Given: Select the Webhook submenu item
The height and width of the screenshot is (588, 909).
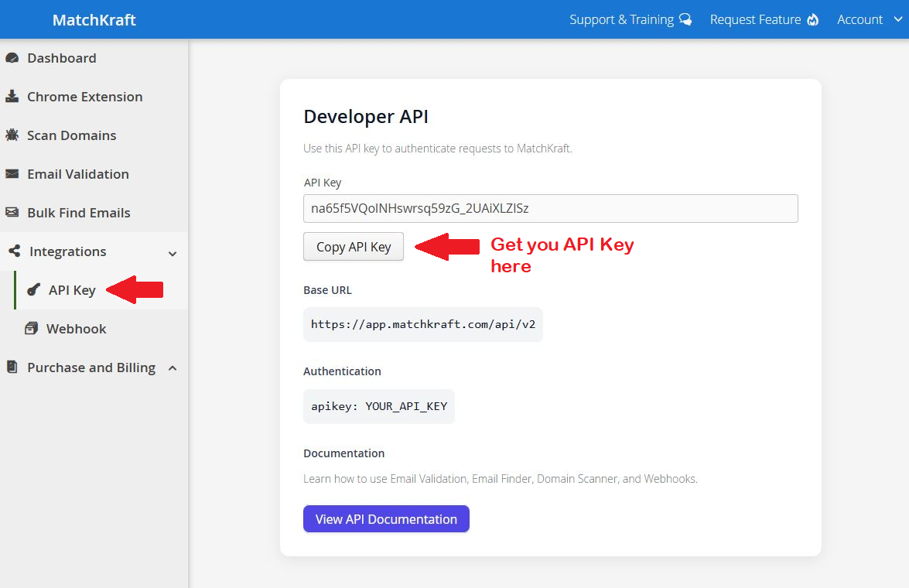Looking at the screenshot, I should point(76,329).
